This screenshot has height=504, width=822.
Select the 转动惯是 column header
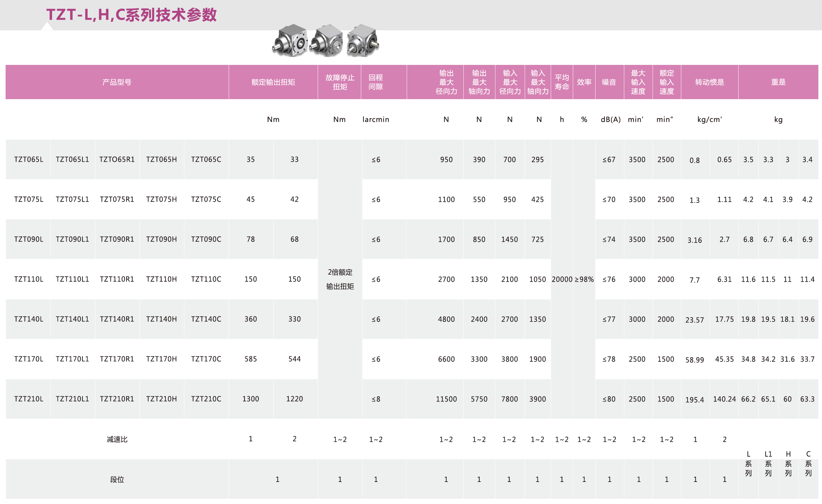[x=710, y=82]
